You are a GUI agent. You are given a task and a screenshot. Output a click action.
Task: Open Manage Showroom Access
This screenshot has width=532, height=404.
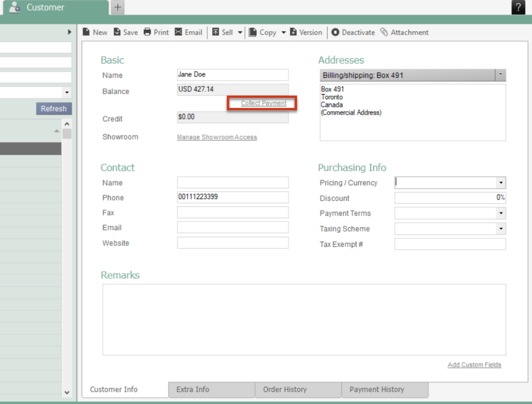217,137
